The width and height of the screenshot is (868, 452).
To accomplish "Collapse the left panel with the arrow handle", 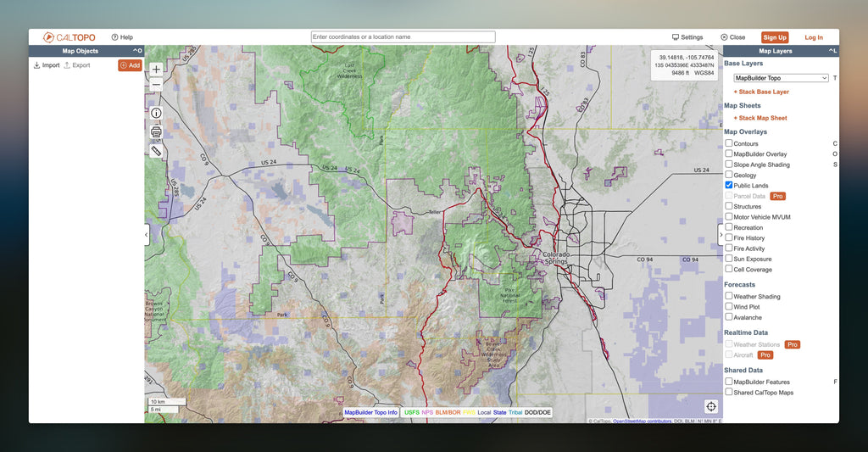I will tap(147, 234).
